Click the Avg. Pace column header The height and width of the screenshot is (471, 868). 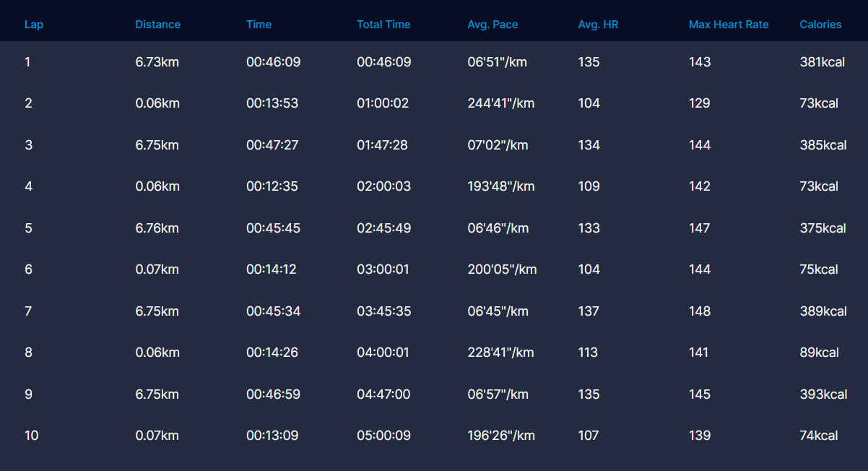pyautogui.click(x=492, y=25)
